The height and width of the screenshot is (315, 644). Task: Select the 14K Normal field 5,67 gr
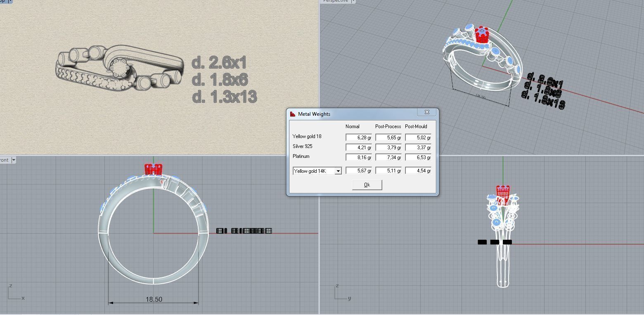coord(359,170)
